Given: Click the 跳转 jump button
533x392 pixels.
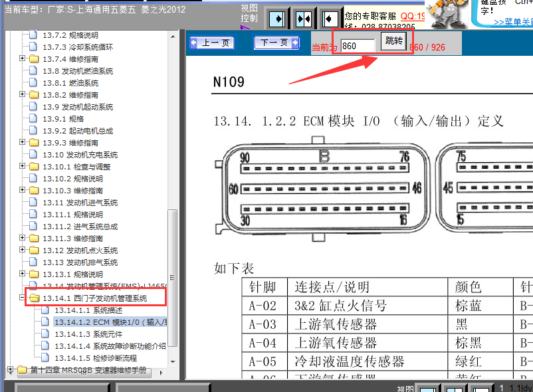Looking at the screenshot, I should (x=393, y=41).
